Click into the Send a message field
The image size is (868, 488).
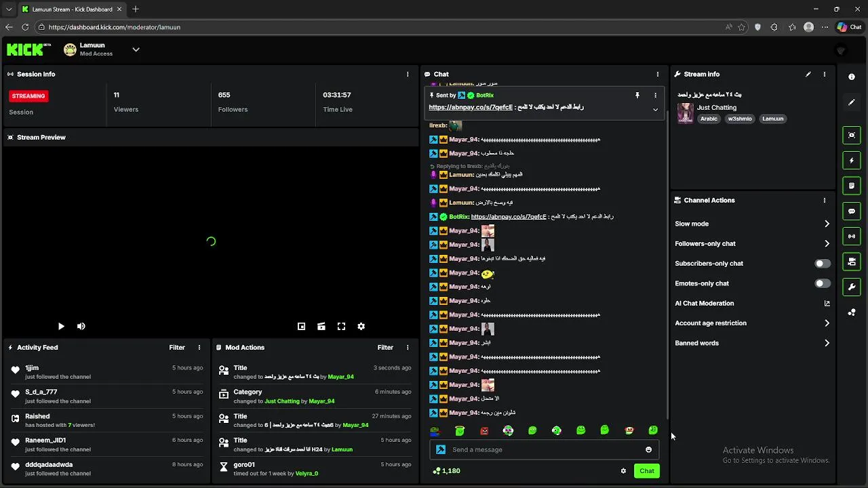pos(545,449)
